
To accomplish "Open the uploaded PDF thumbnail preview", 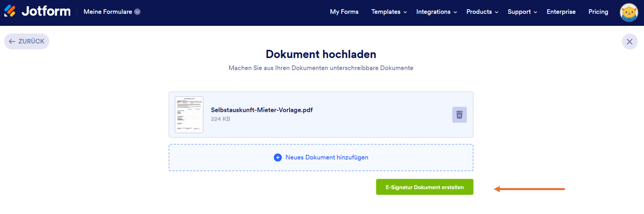I will click(189, 115).
